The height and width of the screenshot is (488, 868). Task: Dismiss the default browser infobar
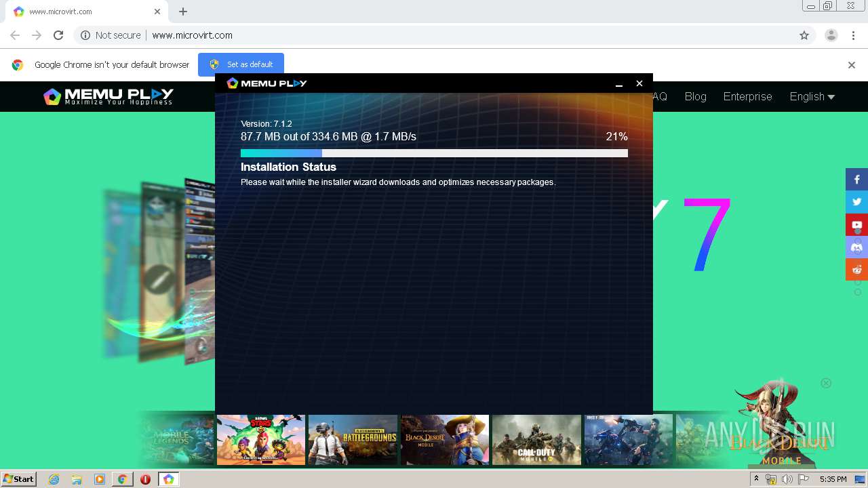coord(852,65)
